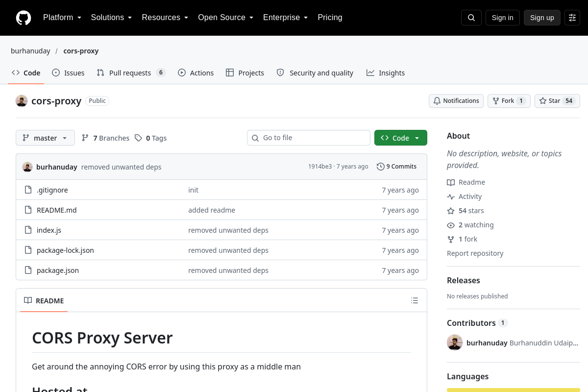
Task: Click the Sign up button
Action: click(542, 18)
